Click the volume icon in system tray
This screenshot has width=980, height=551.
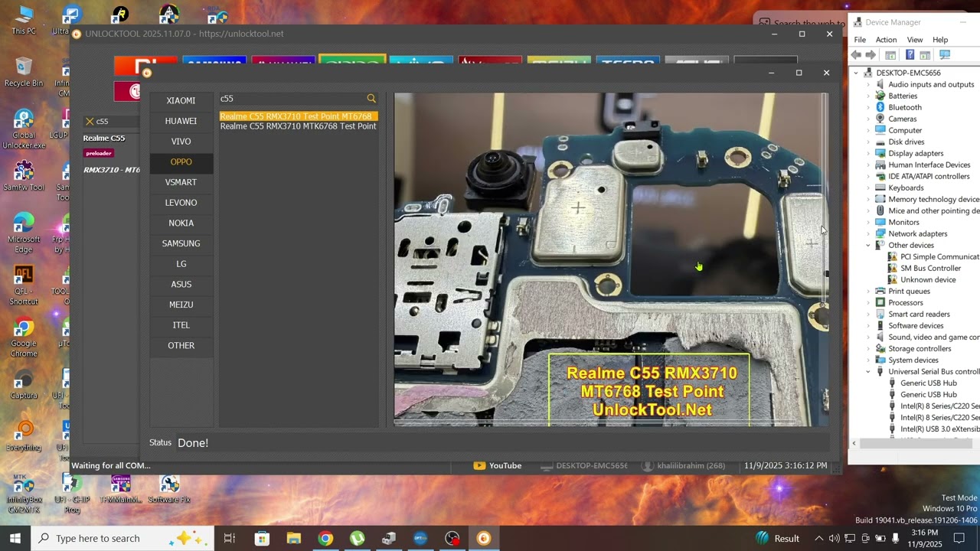coord(835,538)
